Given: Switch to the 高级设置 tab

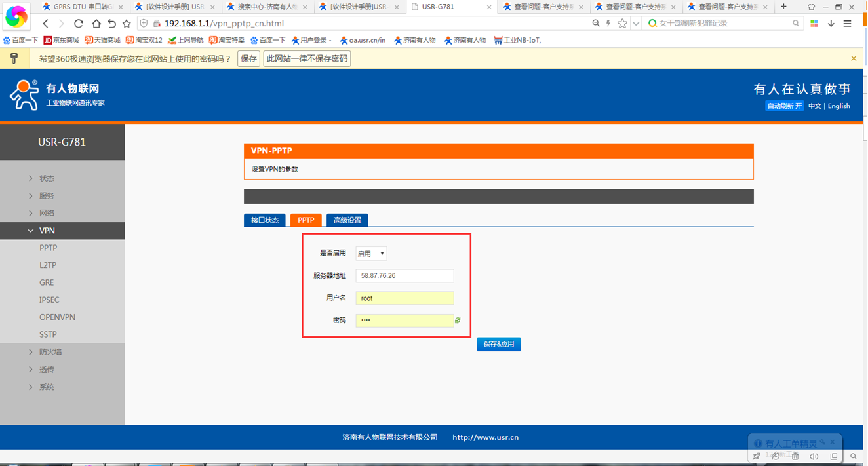Looking at the screenshot, I should tap(347, 220).
